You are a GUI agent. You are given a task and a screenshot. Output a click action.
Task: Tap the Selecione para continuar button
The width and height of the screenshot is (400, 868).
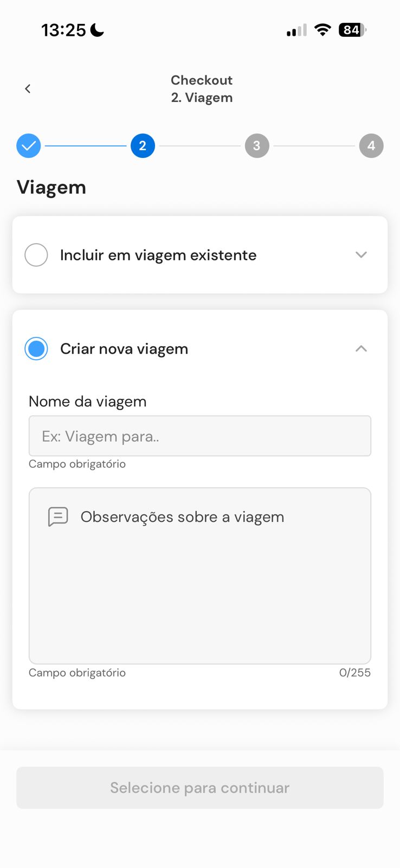200,788
